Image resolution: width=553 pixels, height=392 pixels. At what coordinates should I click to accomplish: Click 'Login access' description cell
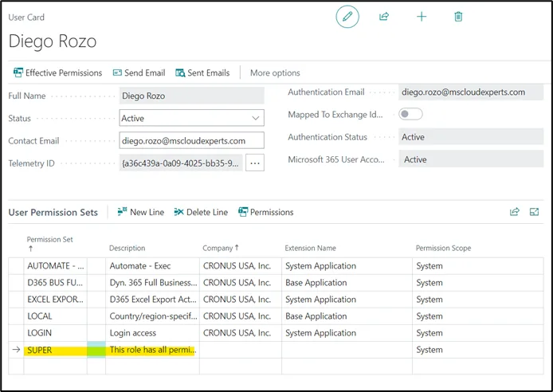(x=152, y=333)
